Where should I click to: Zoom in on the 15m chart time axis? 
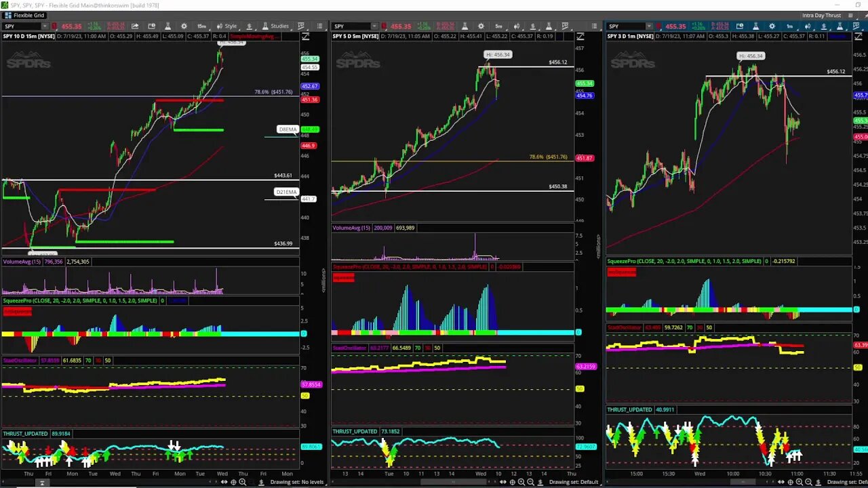243,482
